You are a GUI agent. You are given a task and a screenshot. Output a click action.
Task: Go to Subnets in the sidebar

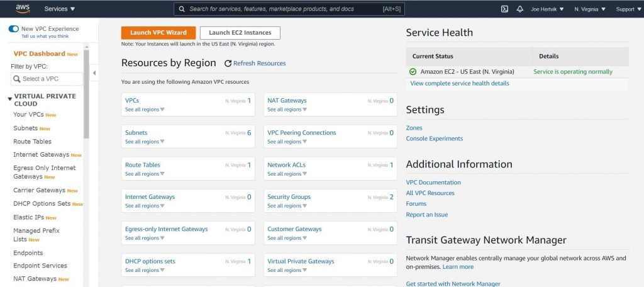[x=25, y=128]
